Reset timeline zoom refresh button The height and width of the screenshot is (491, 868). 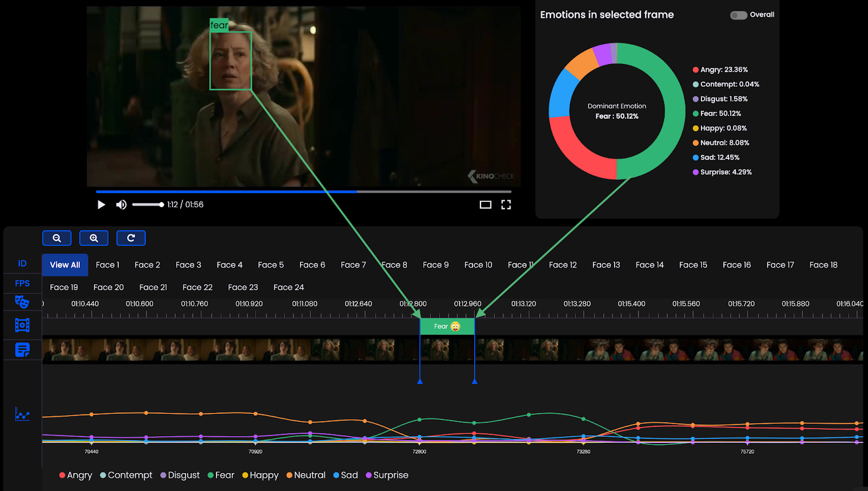(x=131, y=238)
